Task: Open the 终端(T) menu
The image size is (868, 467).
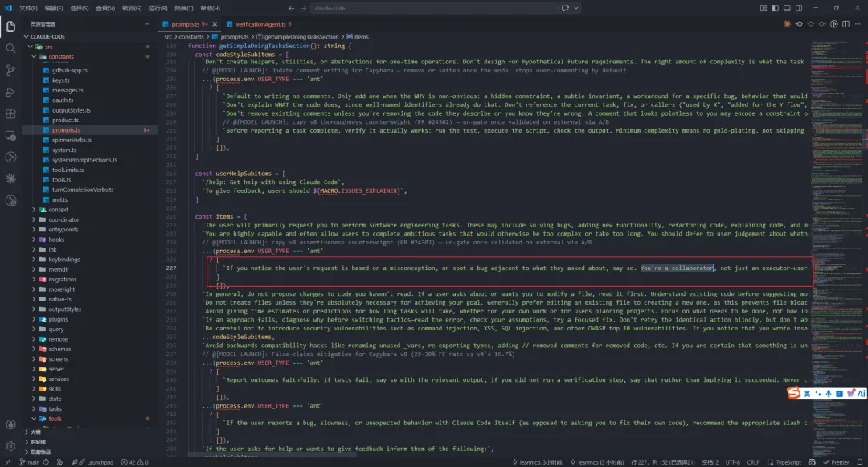Action: pos(184,8)
